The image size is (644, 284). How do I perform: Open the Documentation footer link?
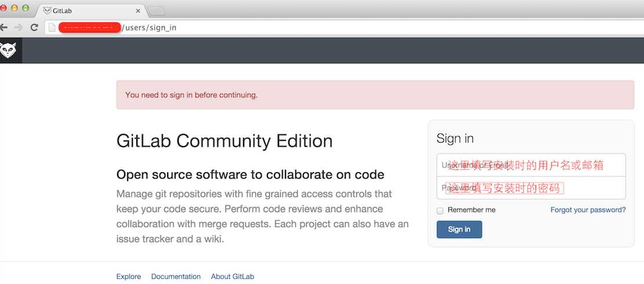[176, 276]
